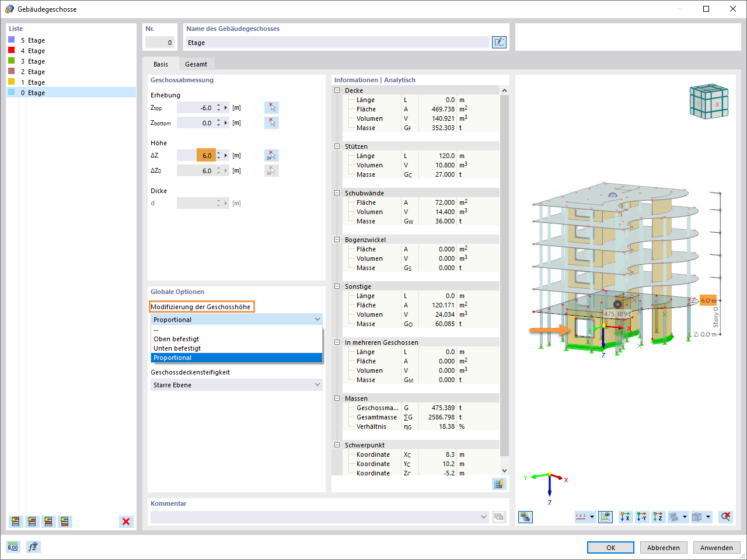Screen dimensions: 747x560
Task: Click the edit name icon beside Etage field
Action: 499,42
